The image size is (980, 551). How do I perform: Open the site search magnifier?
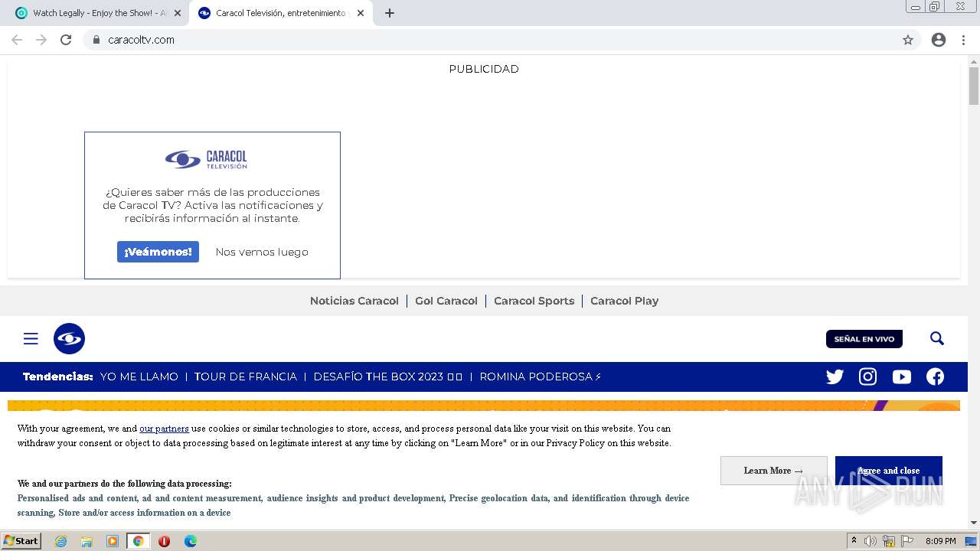click(936, 338)
